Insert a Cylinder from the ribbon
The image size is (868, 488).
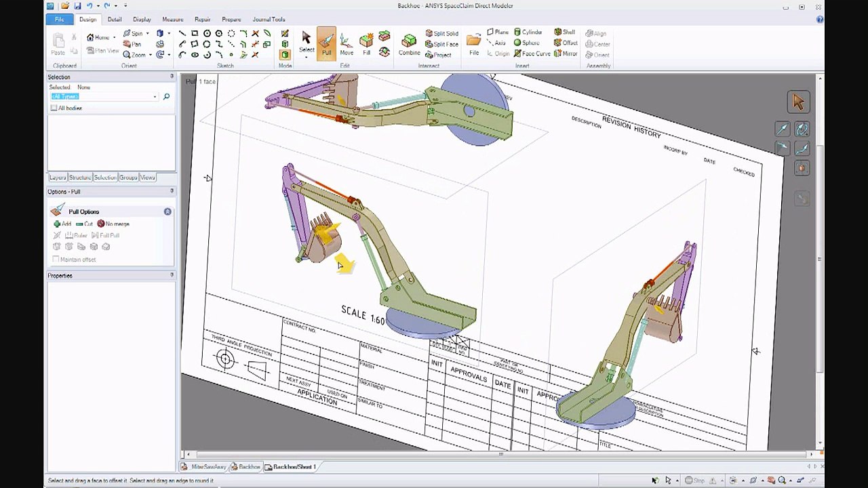coord(528,32)
